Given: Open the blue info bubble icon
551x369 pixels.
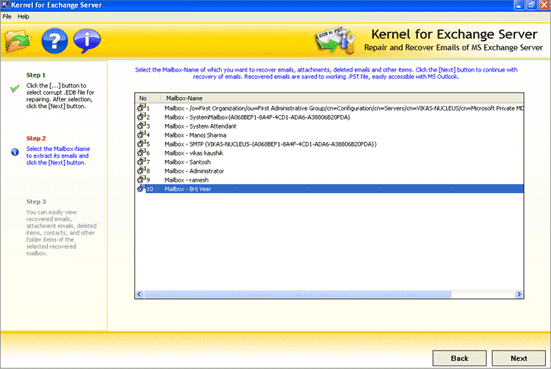Looking at the screenshot, I should click(x=87, y=41).
